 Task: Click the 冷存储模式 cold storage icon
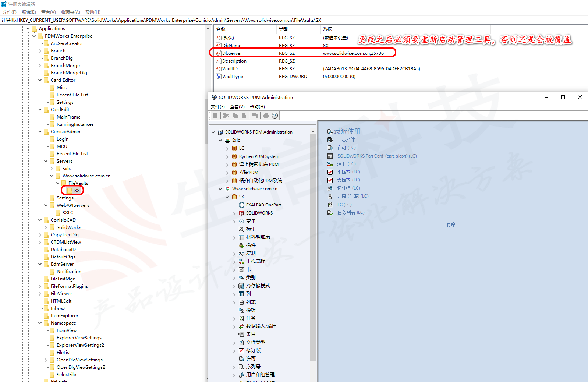[x=241, y=286]
